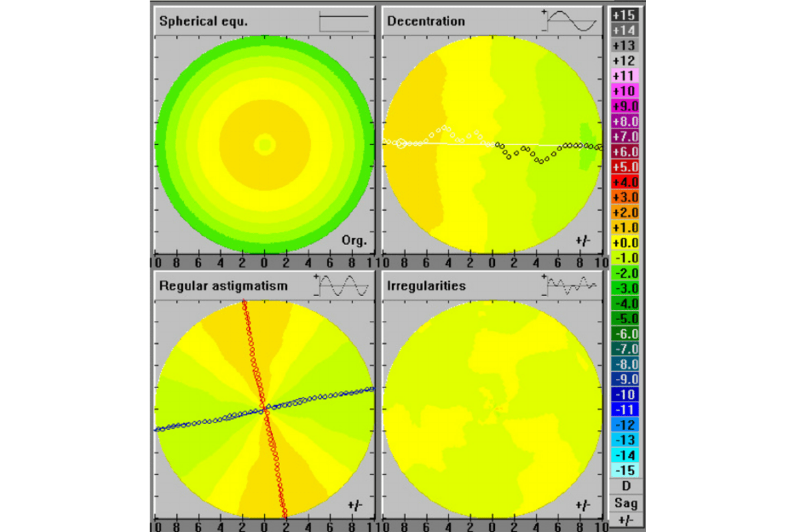
Task: Pick the +8.0 swatch on the color scale
Action: (x=625, y=121)
